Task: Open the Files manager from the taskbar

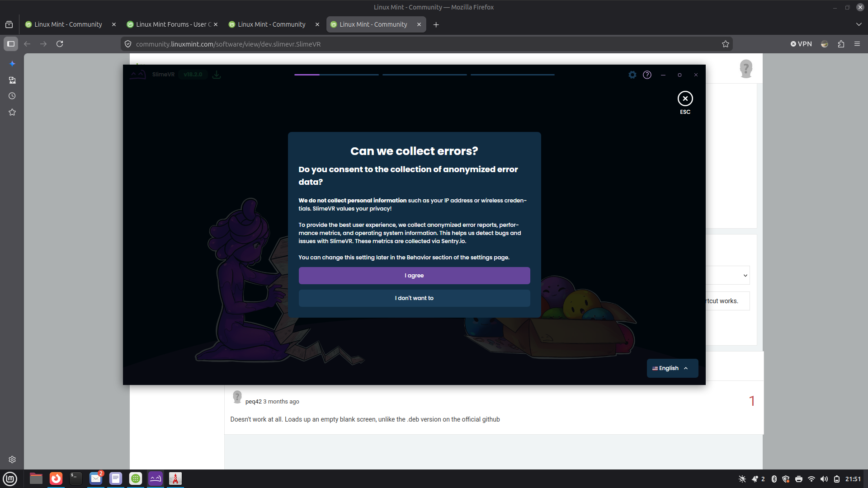Action: [x=36, y=479]
